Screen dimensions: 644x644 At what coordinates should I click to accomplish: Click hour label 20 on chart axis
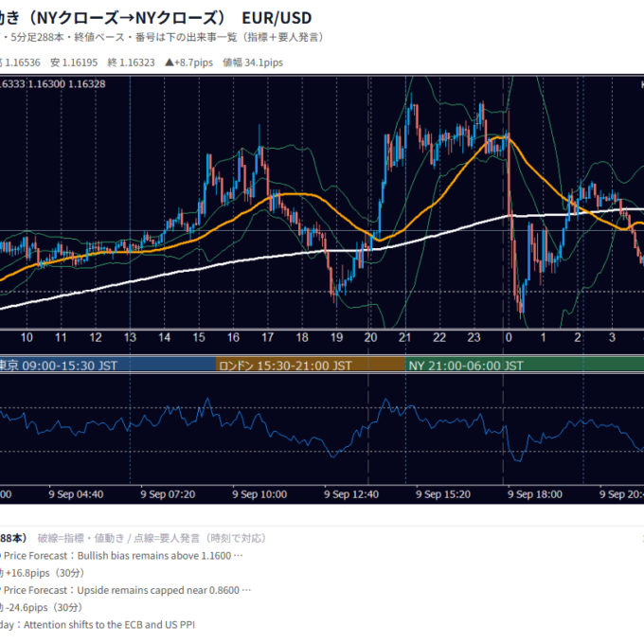pos(370,337)
